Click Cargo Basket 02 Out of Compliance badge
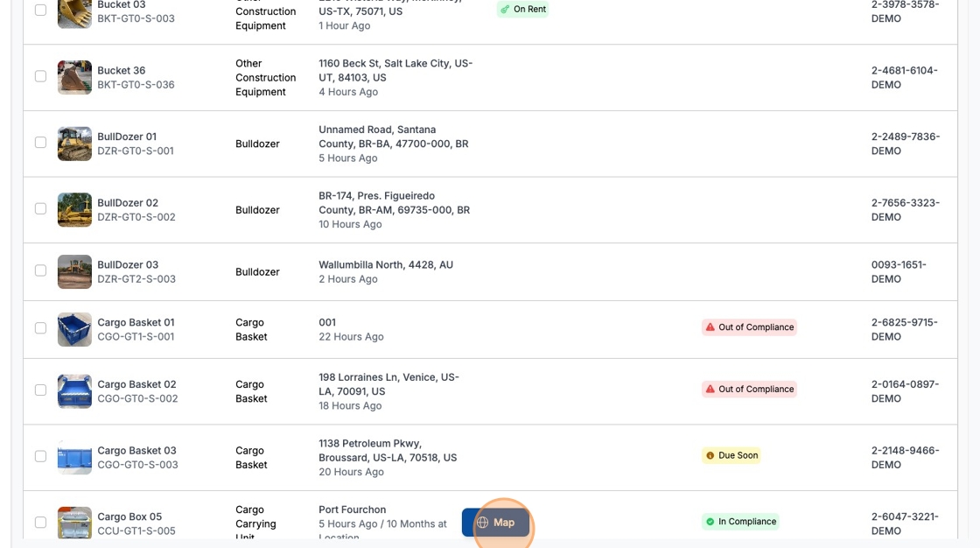The image size is (980, 548). 749,390
